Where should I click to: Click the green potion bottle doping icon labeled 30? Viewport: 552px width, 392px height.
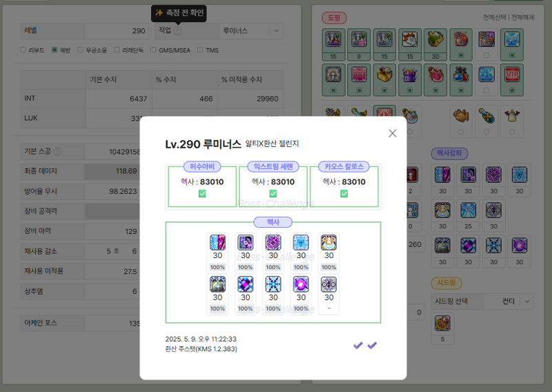pyautogui.click(x=435, y=39)
